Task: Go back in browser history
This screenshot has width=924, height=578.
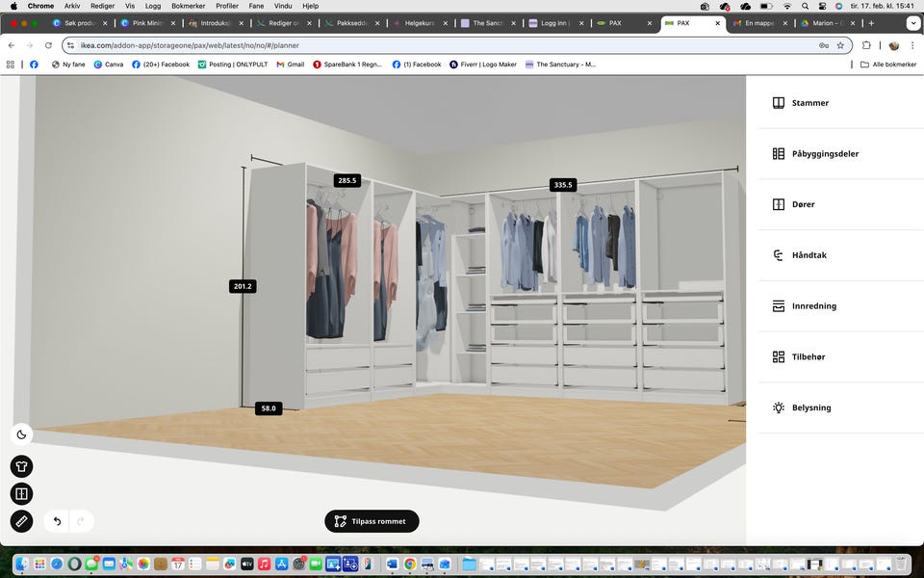Action: pyautogui.click(x=12, y=45)
